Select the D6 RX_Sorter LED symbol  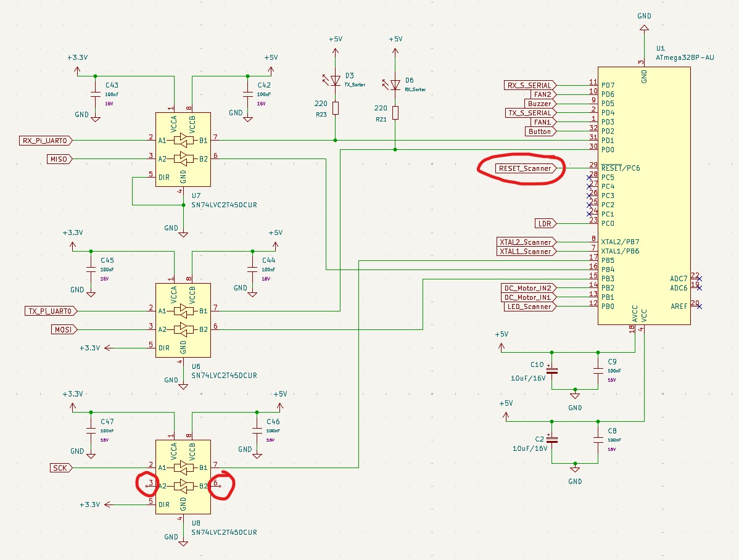point(395,84)
